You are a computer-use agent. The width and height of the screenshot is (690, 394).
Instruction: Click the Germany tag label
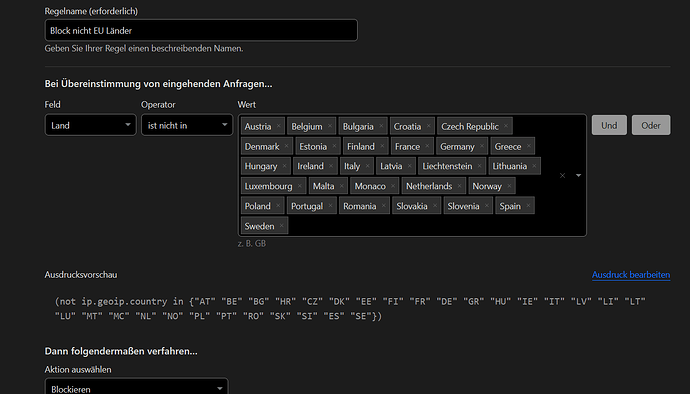pyautogui.click(x=457, y=147)
